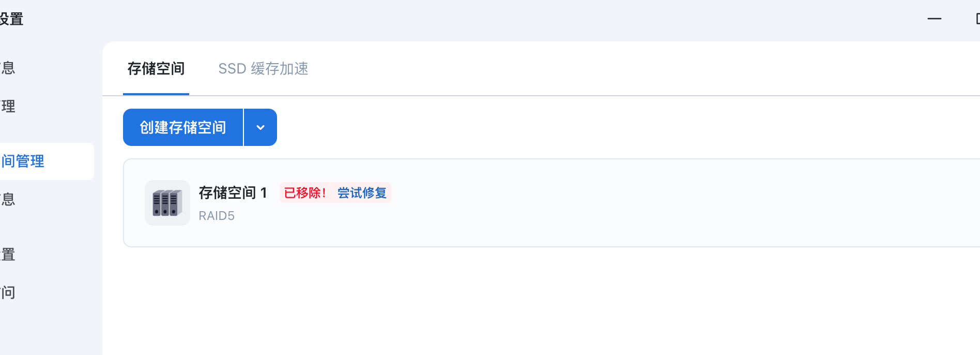Screen dimensions: 980x355
Task: Click the RAID disk array icon
Action: [x=167, y=203]
